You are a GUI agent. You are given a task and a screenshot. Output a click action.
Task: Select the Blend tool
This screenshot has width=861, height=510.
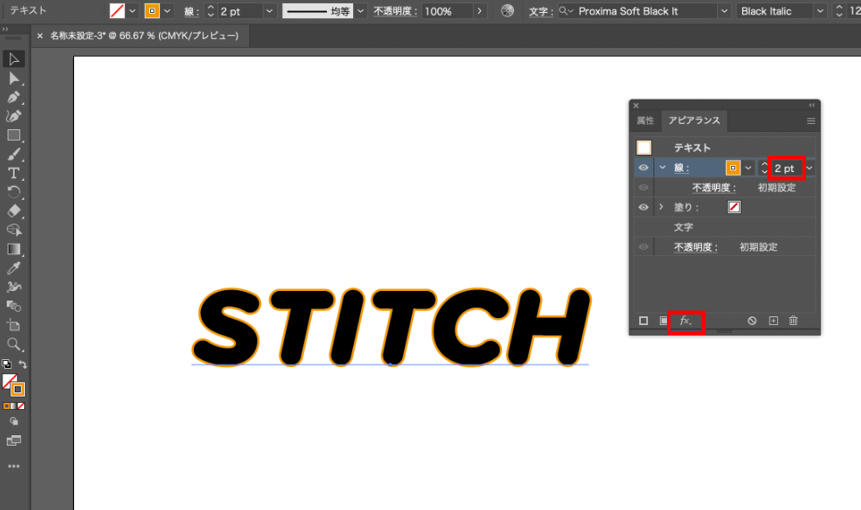pos(14,306)
